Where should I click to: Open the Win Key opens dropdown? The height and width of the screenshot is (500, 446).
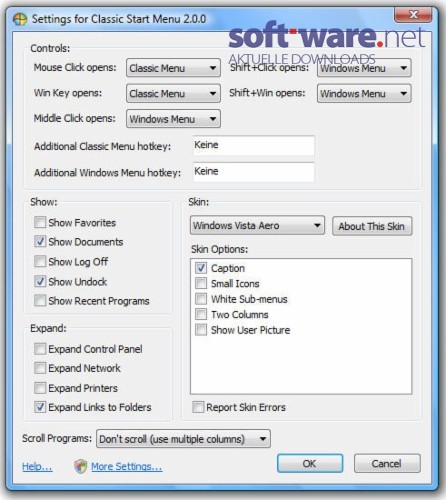[x=173, y=93]
